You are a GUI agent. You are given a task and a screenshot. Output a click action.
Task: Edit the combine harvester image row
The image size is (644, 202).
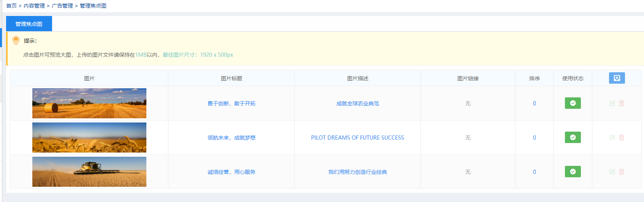(612, 172)
